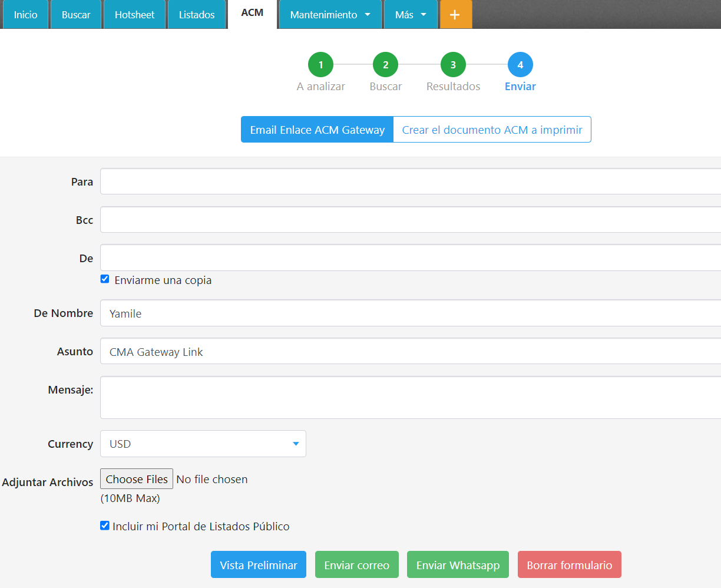Click the Resultados step label

(x=454, y=87)
